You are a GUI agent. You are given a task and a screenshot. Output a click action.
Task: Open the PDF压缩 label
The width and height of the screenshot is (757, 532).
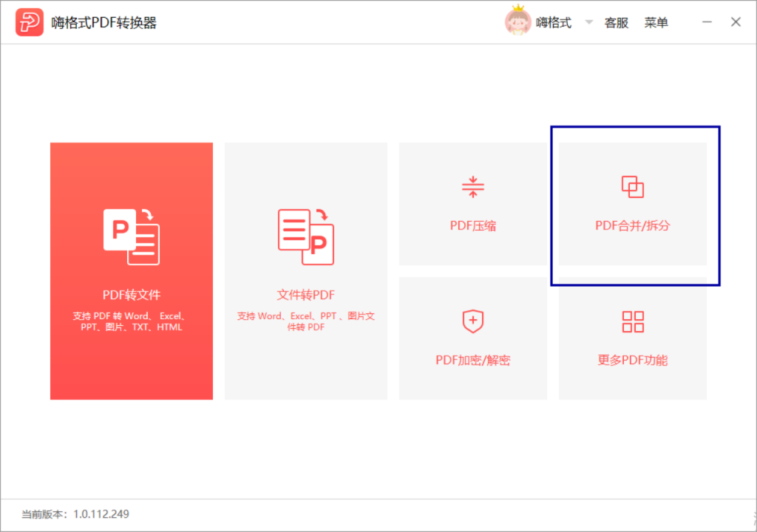tap(473, 225)
